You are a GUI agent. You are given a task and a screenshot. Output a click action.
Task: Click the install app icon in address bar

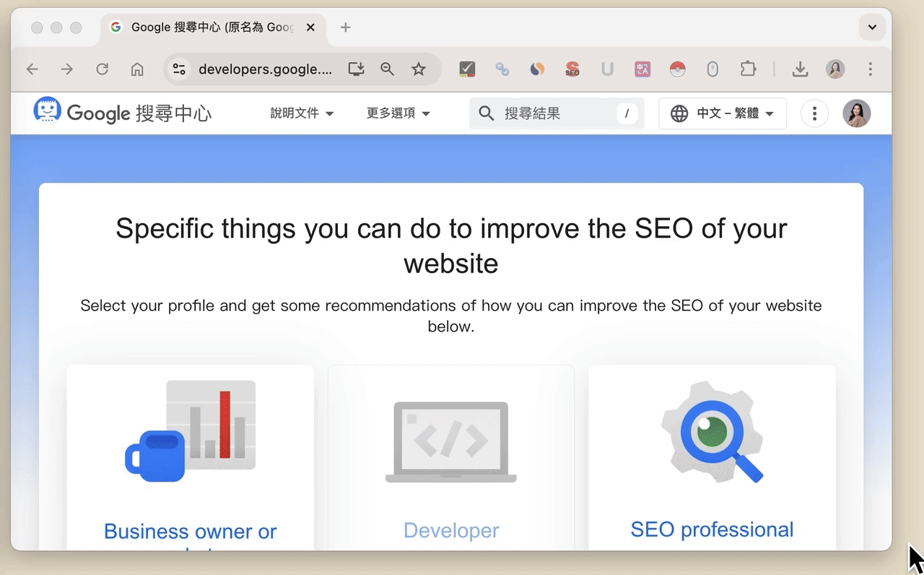click(x=356, y=69)
